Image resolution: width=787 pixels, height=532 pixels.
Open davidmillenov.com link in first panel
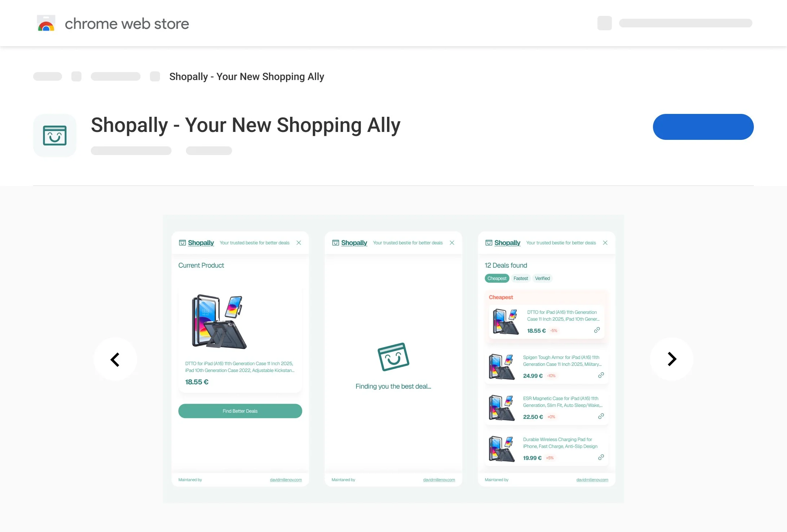[286, 480]
